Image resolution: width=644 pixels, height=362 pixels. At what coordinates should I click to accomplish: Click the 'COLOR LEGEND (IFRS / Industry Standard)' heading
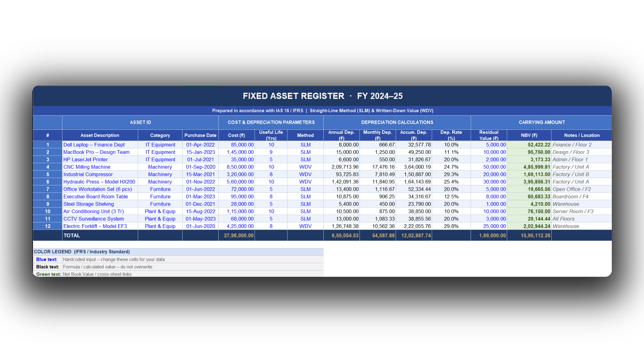(82, 252)
